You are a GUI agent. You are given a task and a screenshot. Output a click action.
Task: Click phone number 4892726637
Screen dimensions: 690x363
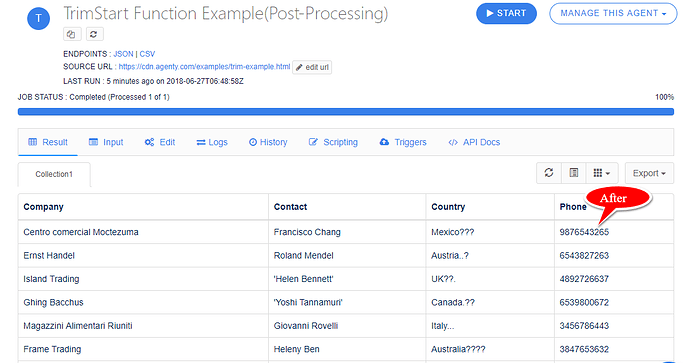[x=584, y=279]
